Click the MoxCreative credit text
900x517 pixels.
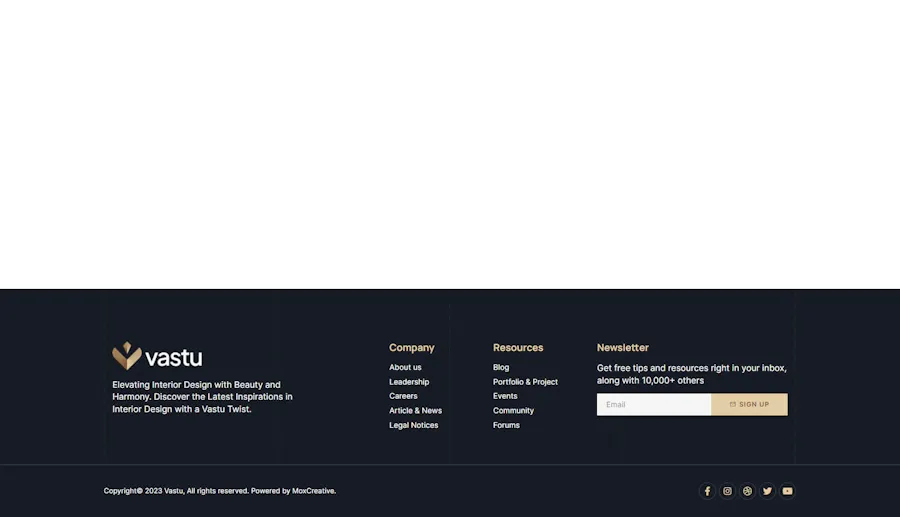click(313, 491)
